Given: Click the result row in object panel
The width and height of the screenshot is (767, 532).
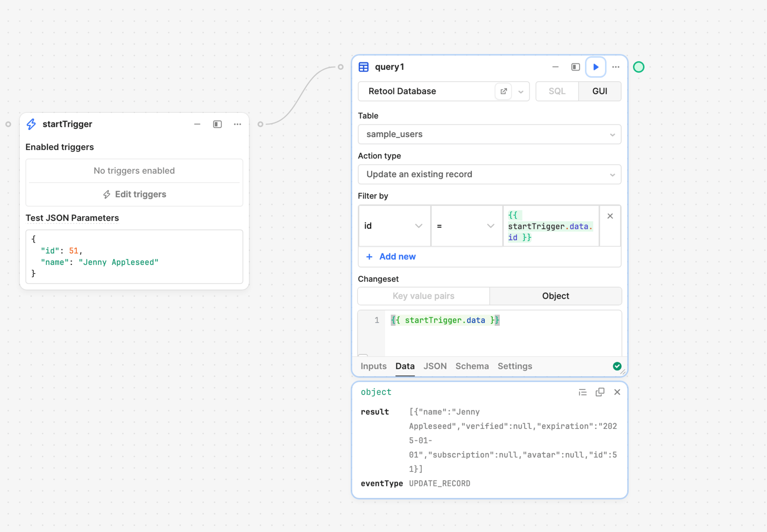Looking at the screenshot, I should tap(489, 440).
